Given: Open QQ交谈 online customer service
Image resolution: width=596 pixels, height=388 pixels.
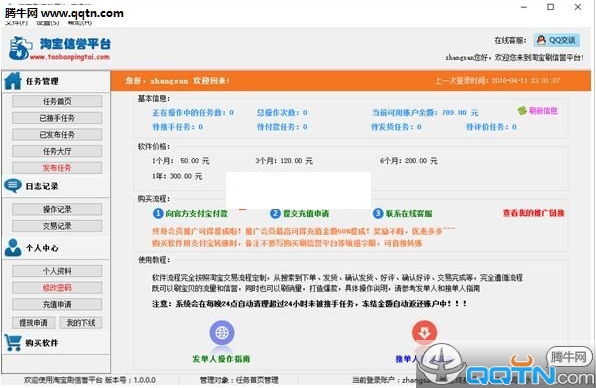Looking at the screenshot, I should click(557, 40).
